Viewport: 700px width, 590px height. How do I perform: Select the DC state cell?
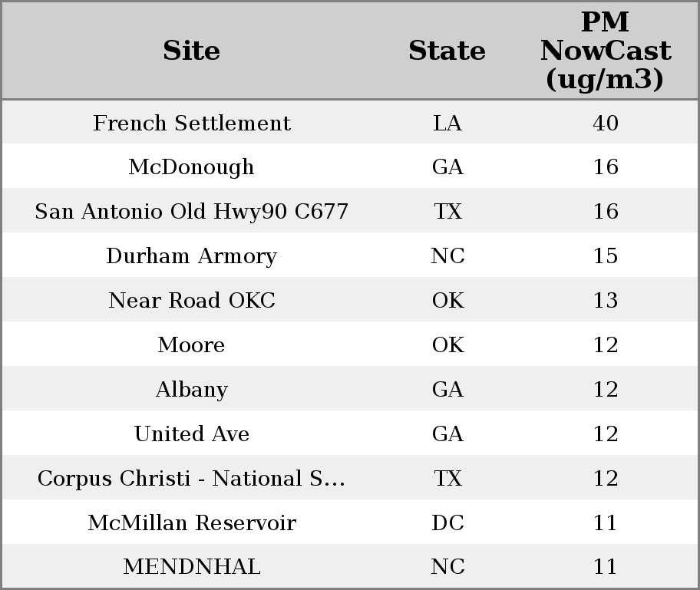point(447,523)
